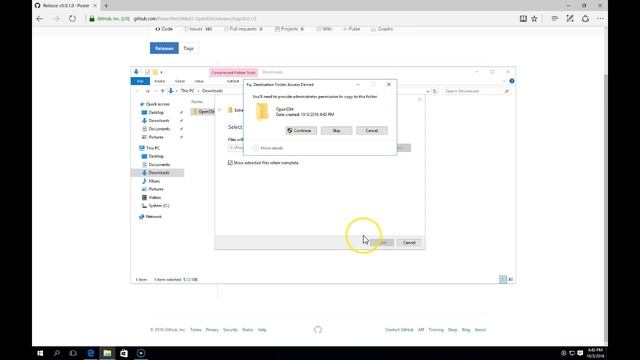Open the Home ribbon tab in File Explorer
This screenshot has width=640, height=360.
pos(160,81)
